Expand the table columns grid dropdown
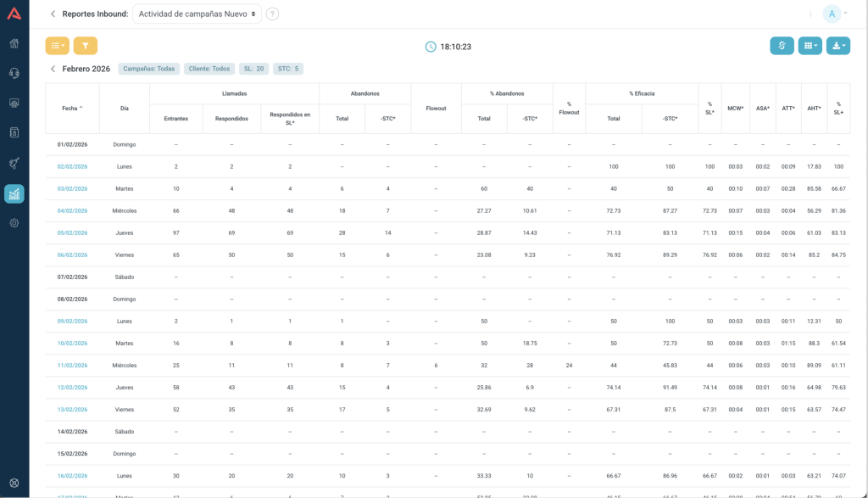This screenshot has width=868, height=498. pyautogui.click(x=810, y=46)
